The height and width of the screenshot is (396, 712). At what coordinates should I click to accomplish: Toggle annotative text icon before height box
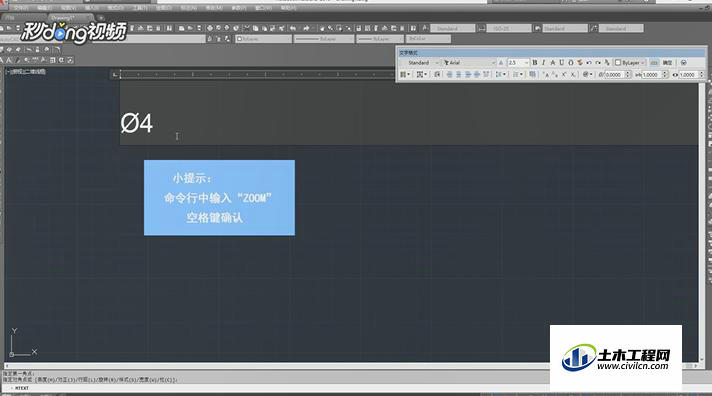500,63
